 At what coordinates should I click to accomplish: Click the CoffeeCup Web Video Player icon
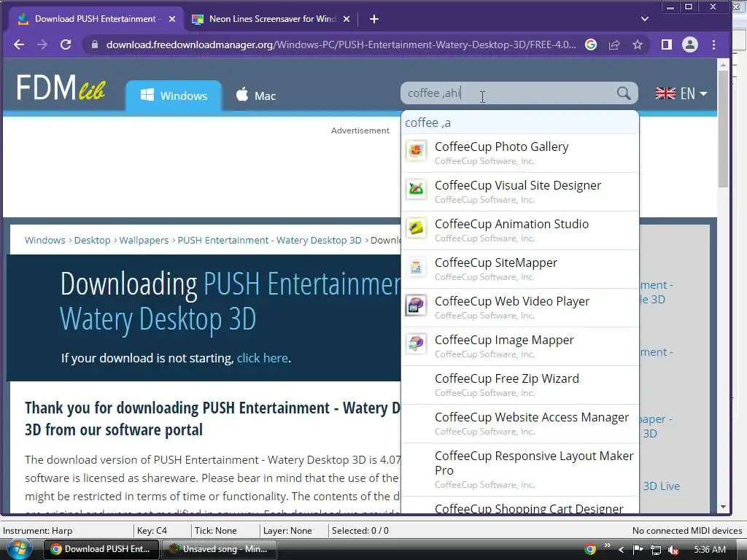(416, 306)
